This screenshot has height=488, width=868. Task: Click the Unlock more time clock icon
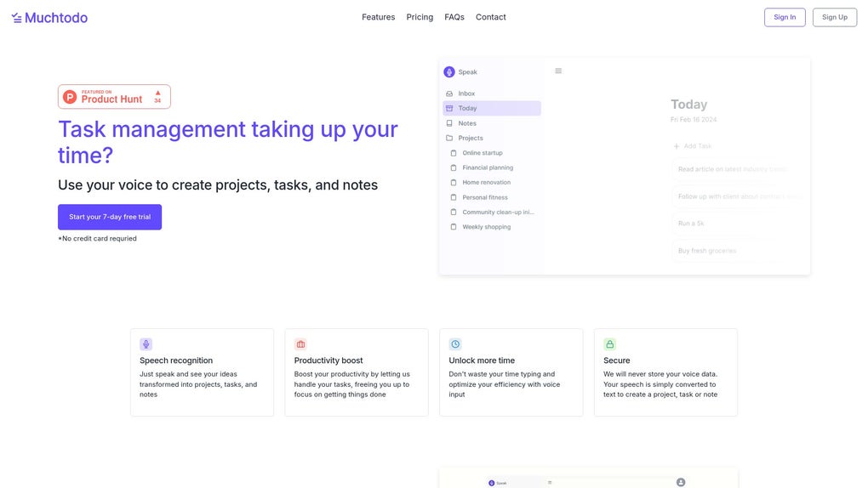(x=455, y=344)
